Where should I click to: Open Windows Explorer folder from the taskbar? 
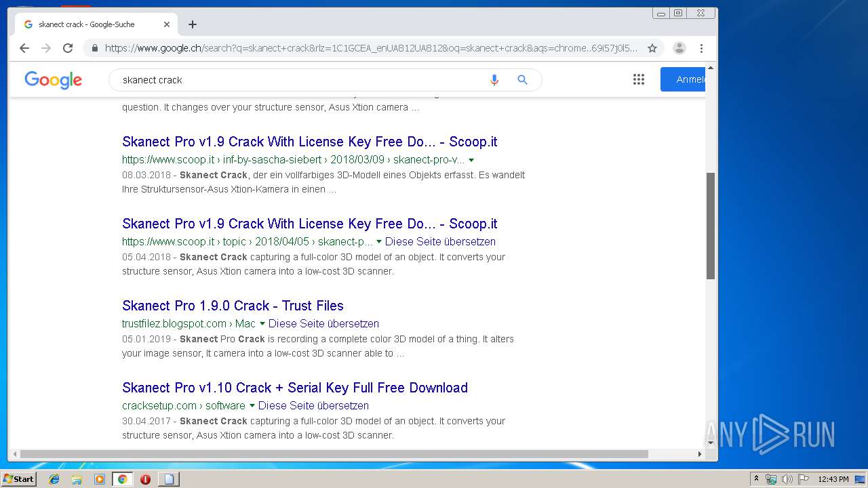77,479
